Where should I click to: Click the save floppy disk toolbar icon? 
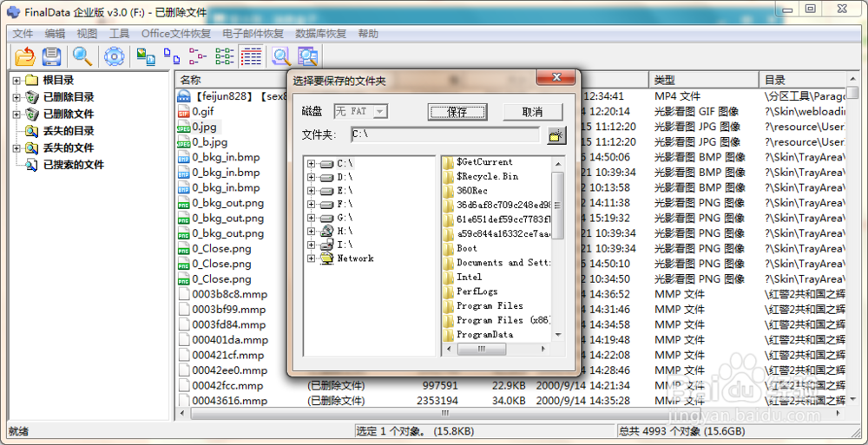[x=51, y=56]
